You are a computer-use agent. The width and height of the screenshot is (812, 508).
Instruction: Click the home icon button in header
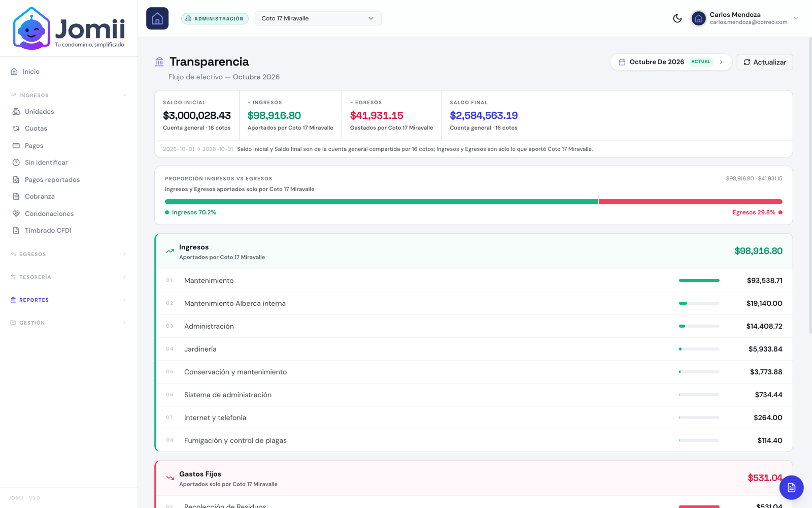point(157,18)
